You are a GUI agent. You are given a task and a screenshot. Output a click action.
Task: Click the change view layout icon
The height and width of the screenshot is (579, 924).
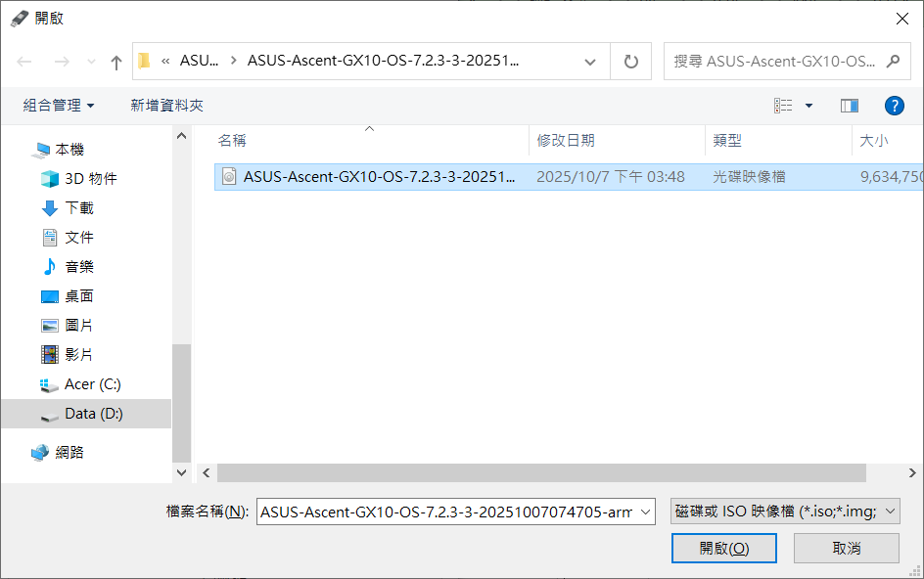click(x=783, y=106)
